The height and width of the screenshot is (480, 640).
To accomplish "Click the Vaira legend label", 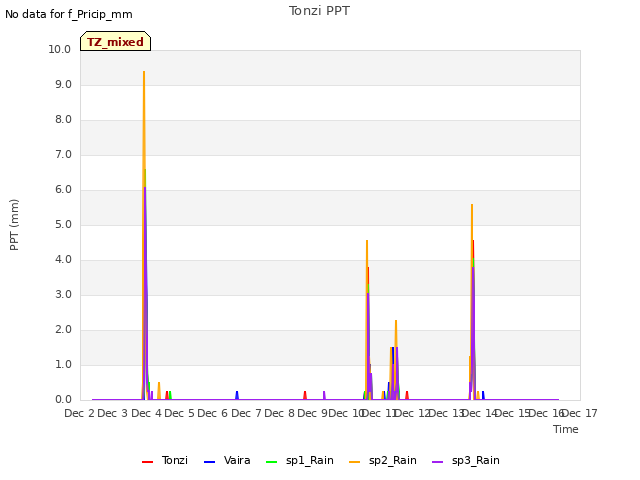I will point(237,460).
